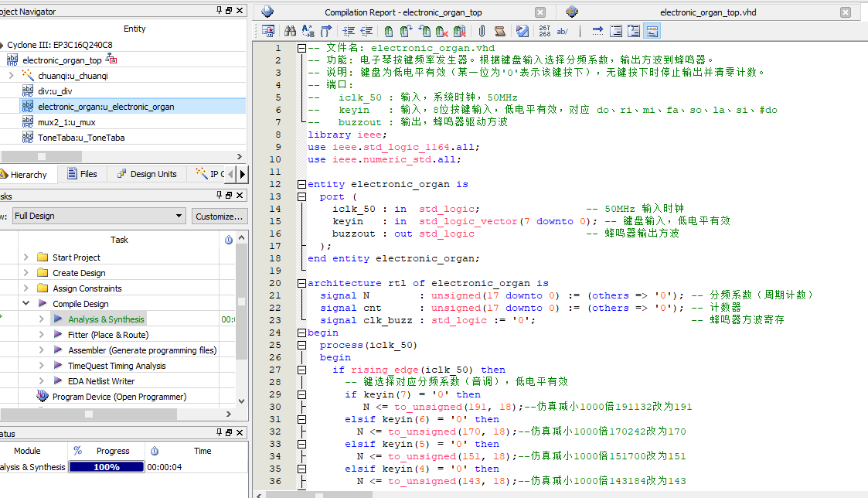This screenshot has height=498, width=868.
Task: Pin the Tasks panel
Action: tap(220, 195)
